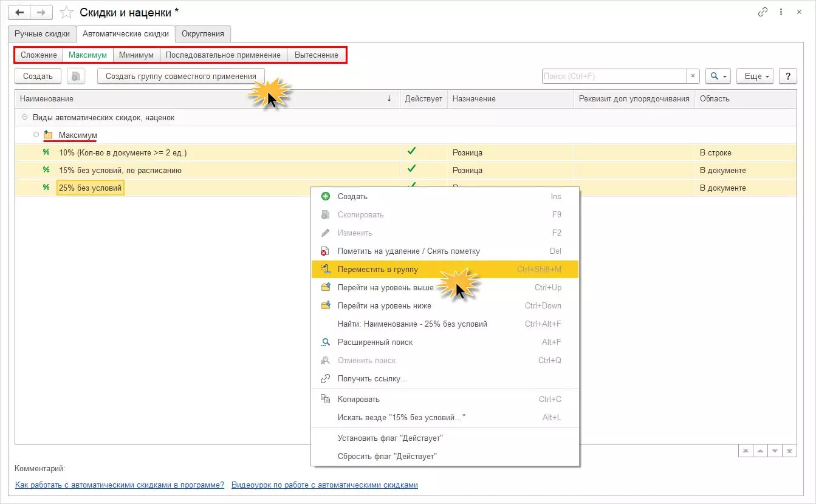
Task: Open link Как работать с автоматическими скидками
Action: [x=120, y=485]
